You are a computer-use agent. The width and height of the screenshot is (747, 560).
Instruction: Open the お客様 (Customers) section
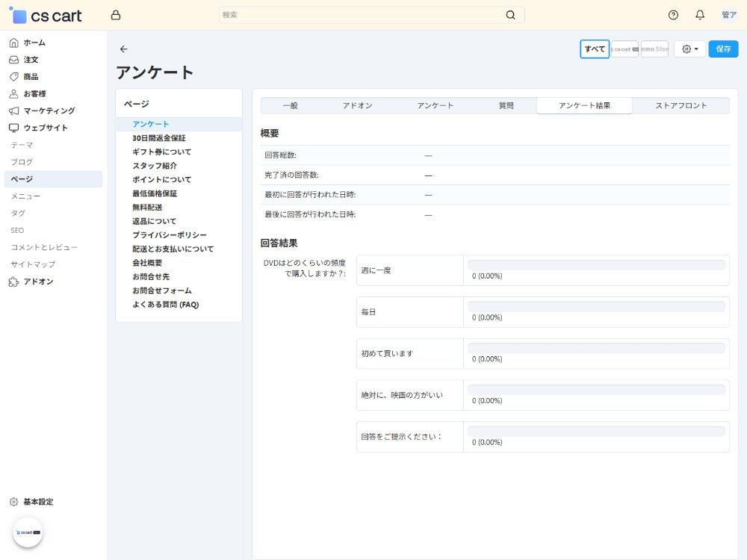tap(33, 93)
